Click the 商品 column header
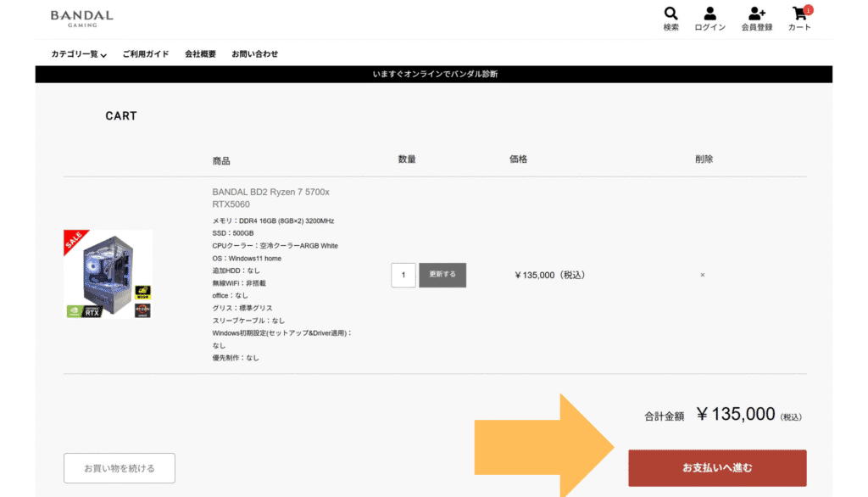 click(221, 160)
